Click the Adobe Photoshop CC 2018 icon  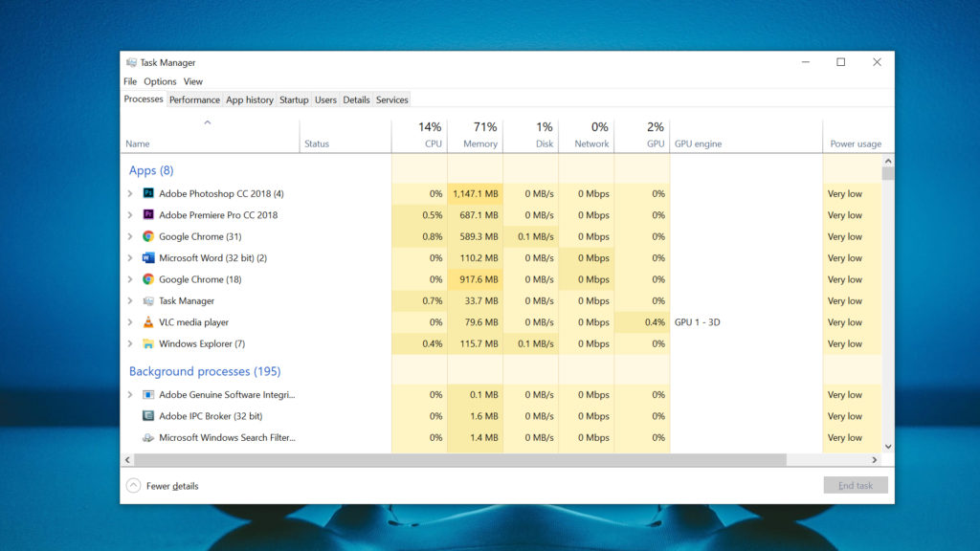pyautogui.click(x=148, y=193)
